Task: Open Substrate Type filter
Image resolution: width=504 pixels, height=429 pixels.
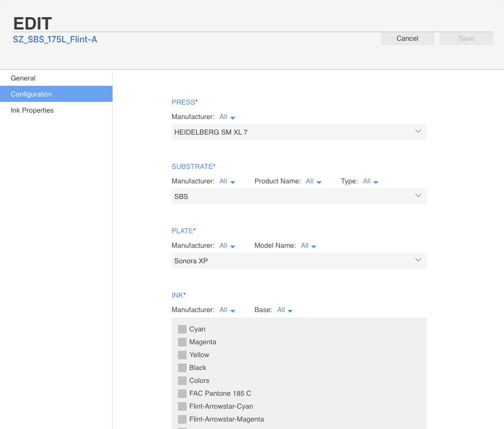Action: (x=370, y=181)
